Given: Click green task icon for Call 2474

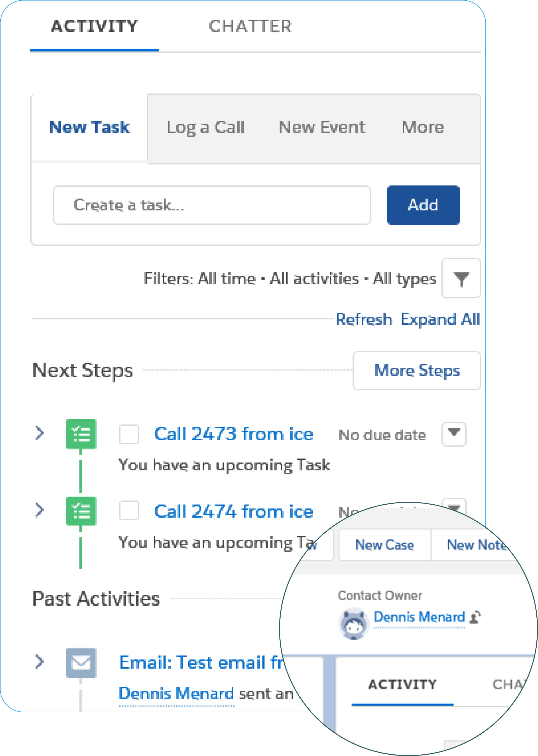Looking at the screenshot, I should (x=81, y=511).
